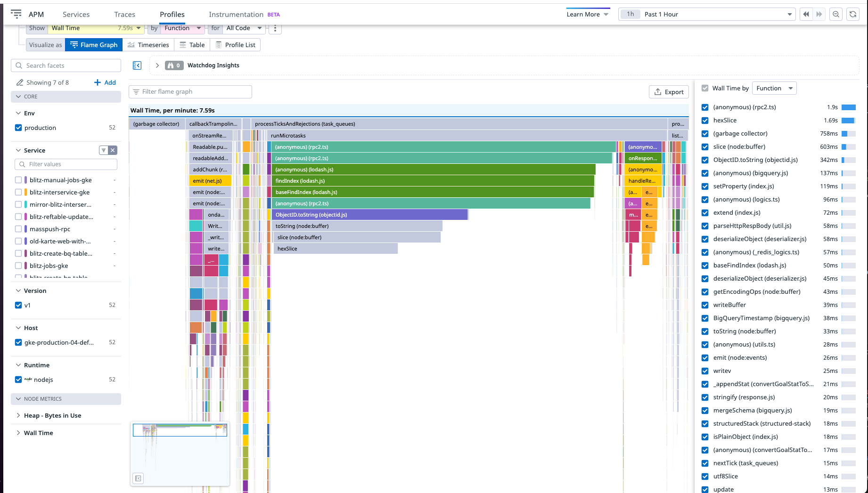
Task: Click the ObjectID.toString flame graph bar
Action: [369, 215]
